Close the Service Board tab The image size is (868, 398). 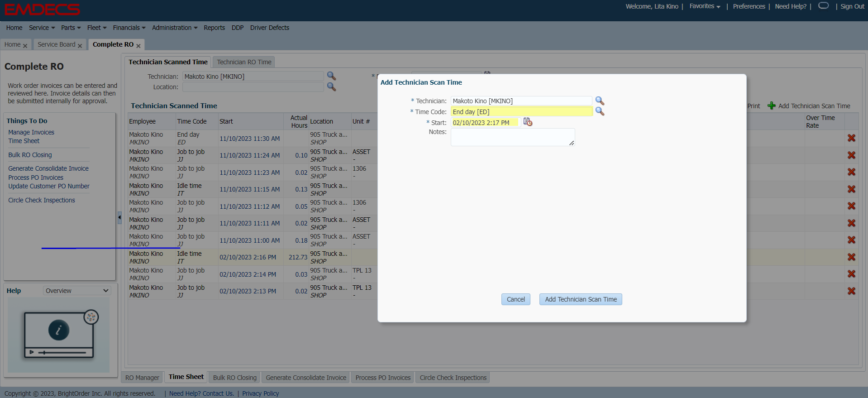pos(80,46)
